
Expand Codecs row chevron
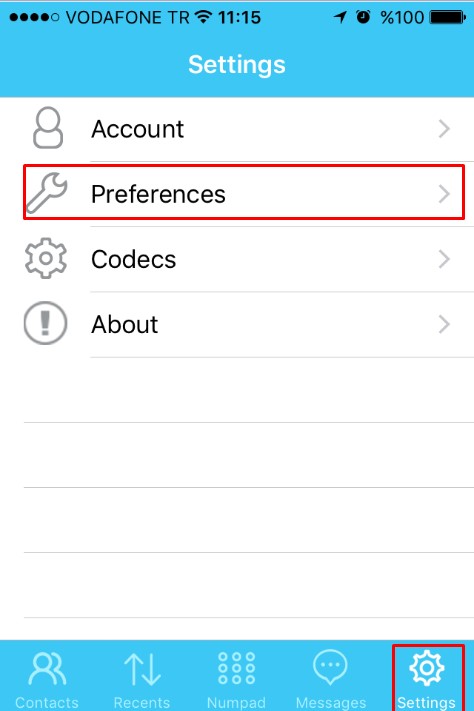coord(444,259)
